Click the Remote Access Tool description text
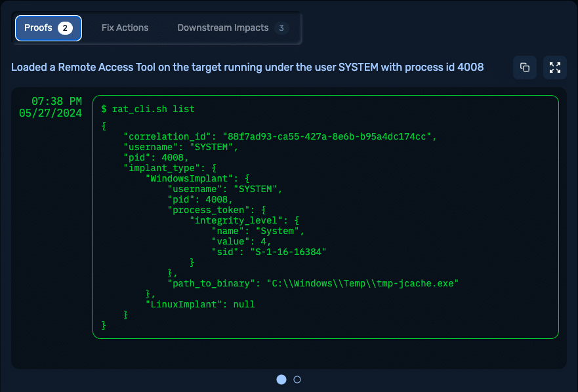 [x=247, y=67]
